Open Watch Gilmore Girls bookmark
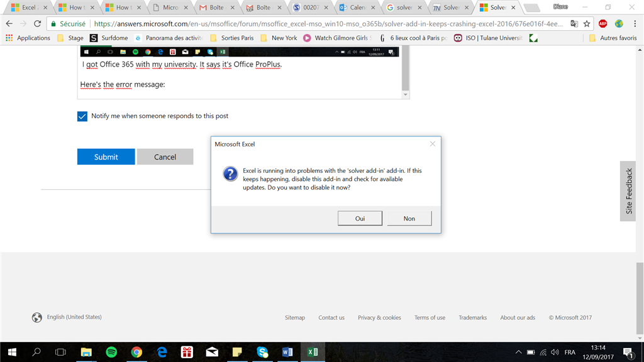This screenshot has width=644, height=362. point(338,38)
